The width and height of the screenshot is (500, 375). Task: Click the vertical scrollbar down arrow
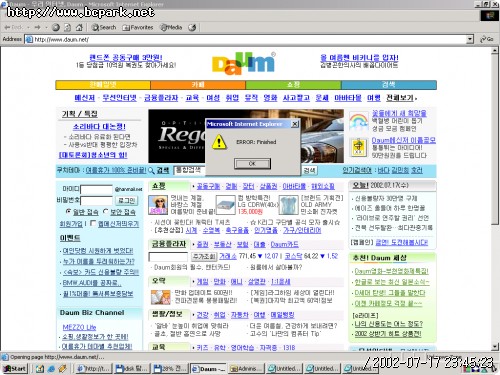coord(495,347)
